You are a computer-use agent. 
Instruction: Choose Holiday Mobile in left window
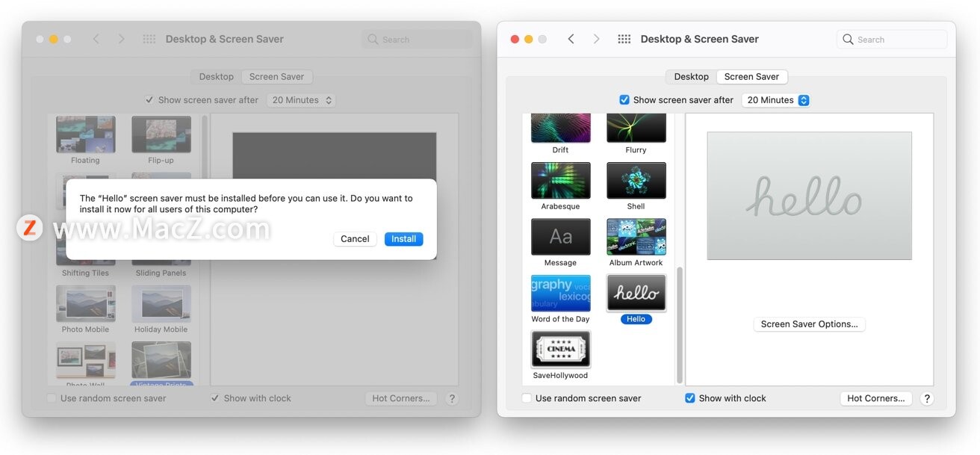click(x=161, y=303)
